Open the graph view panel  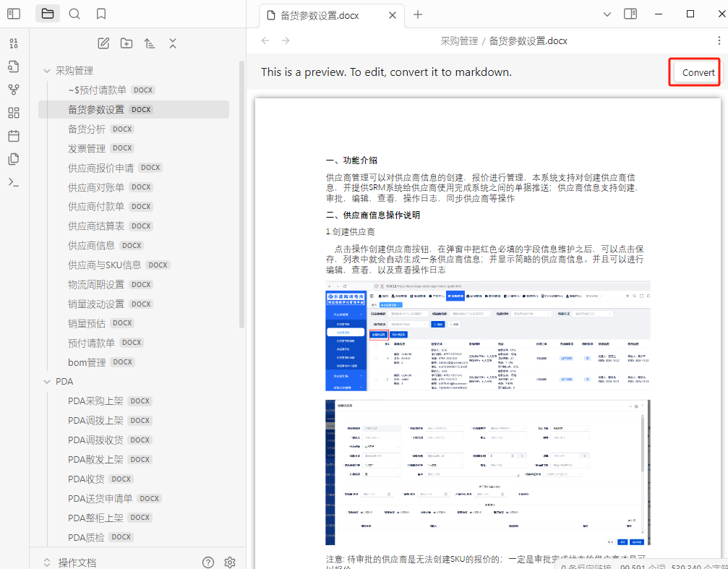point(14,89)
